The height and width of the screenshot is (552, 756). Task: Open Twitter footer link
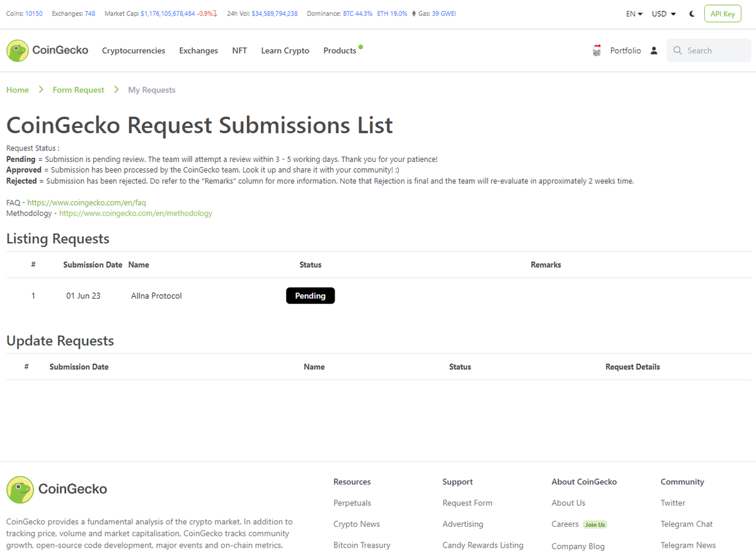click(x=673, y=503)
